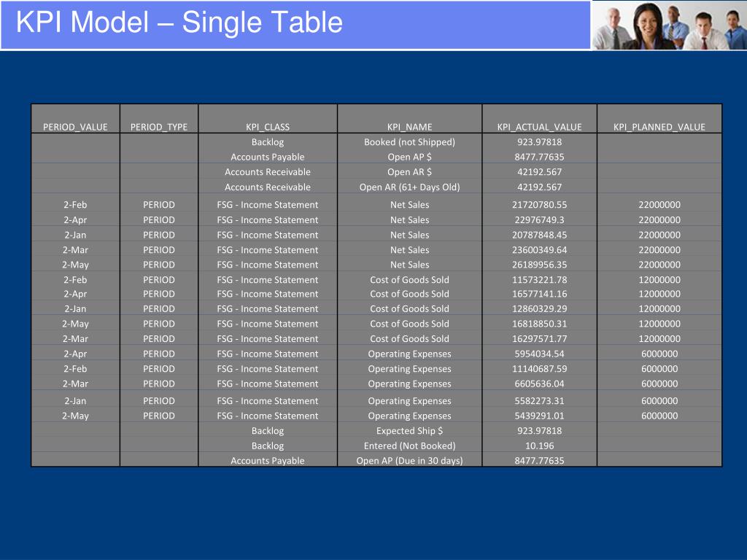Screen dimensions: 747x560
Task: Select the PERIOD_TYPE column header
Action: 158,127
